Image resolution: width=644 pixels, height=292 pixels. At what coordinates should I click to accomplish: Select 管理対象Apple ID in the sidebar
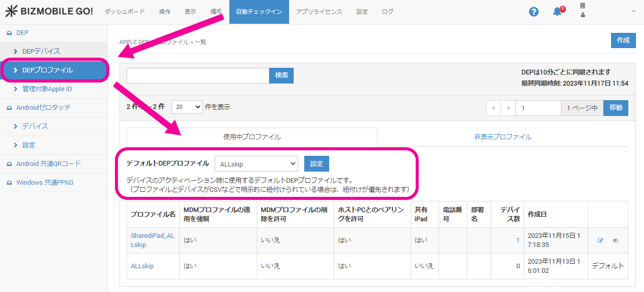coord(47,89)
